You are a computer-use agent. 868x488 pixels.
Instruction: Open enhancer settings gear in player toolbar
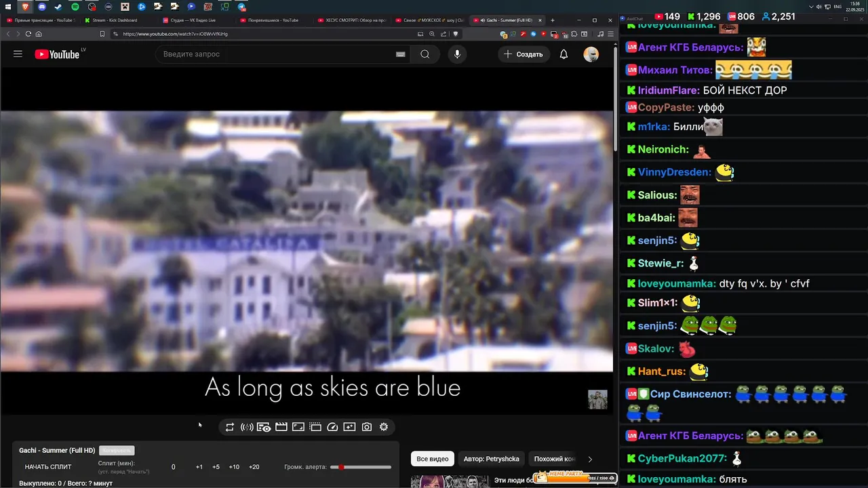point(384,427)
